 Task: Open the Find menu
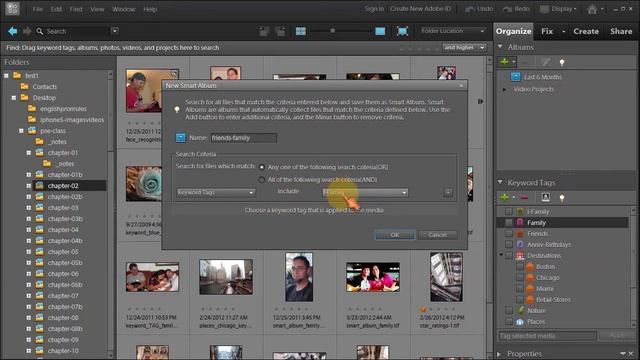coord(76,9)
